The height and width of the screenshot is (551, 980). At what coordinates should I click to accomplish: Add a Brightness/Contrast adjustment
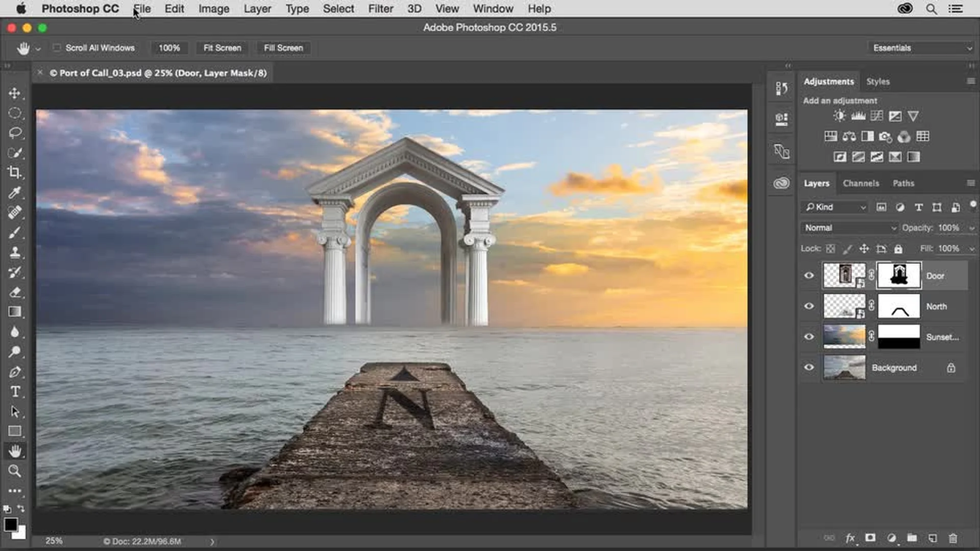point(840,116)
